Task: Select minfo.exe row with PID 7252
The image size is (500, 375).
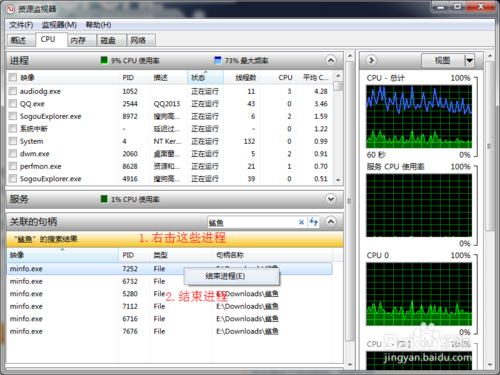Action: 169,269
